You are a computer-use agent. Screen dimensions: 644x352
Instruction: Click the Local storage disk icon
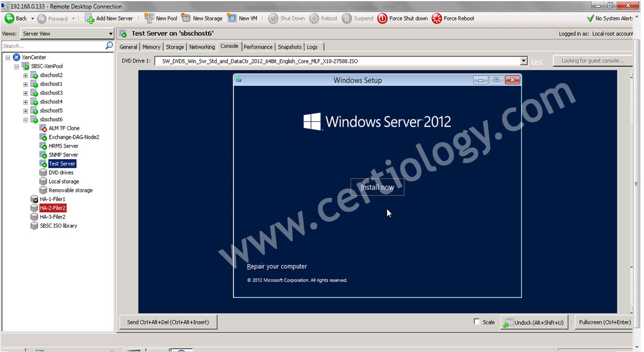[43, 181]
